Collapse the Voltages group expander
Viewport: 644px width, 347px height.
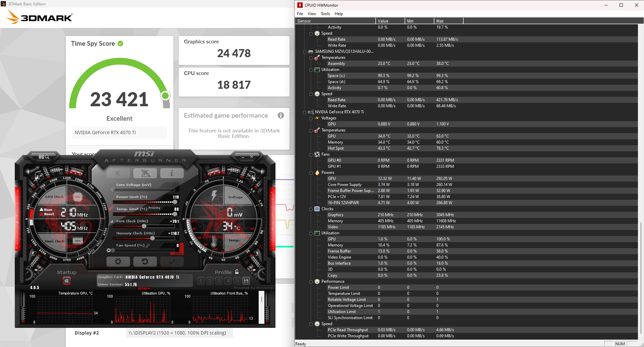click(311, 118)
